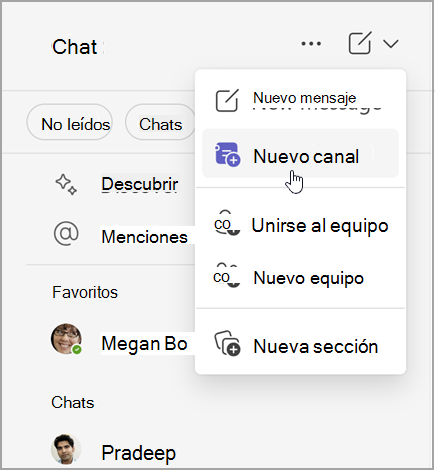The image size is (435, 470).
Task: Click the Favoritos section header
Action: click(x=85, y=292)
